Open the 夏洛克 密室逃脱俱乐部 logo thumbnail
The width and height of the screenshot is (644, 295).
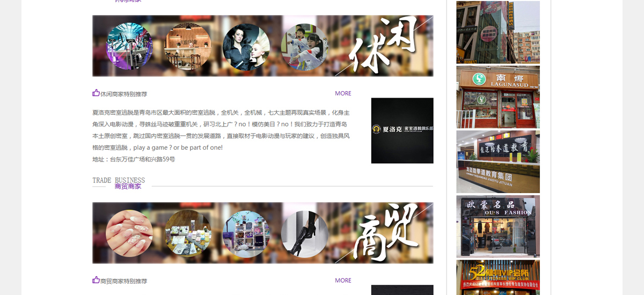(402, 130)
